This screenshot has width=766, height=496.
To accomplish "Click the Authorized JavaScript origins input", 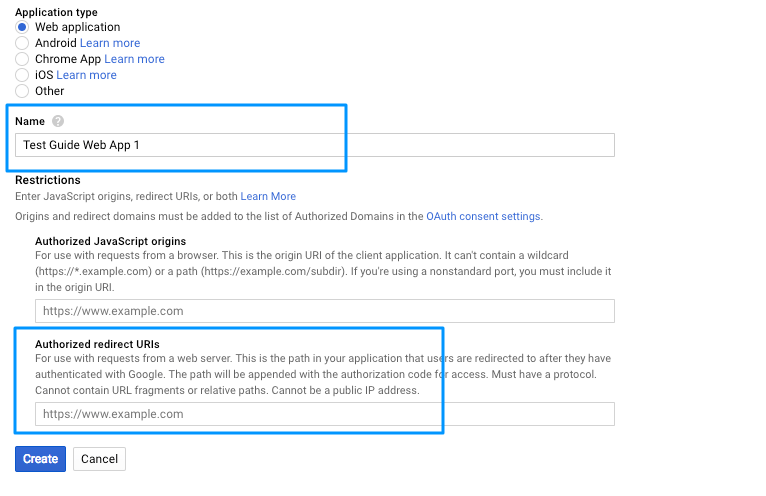I will (x=325, y=311).
